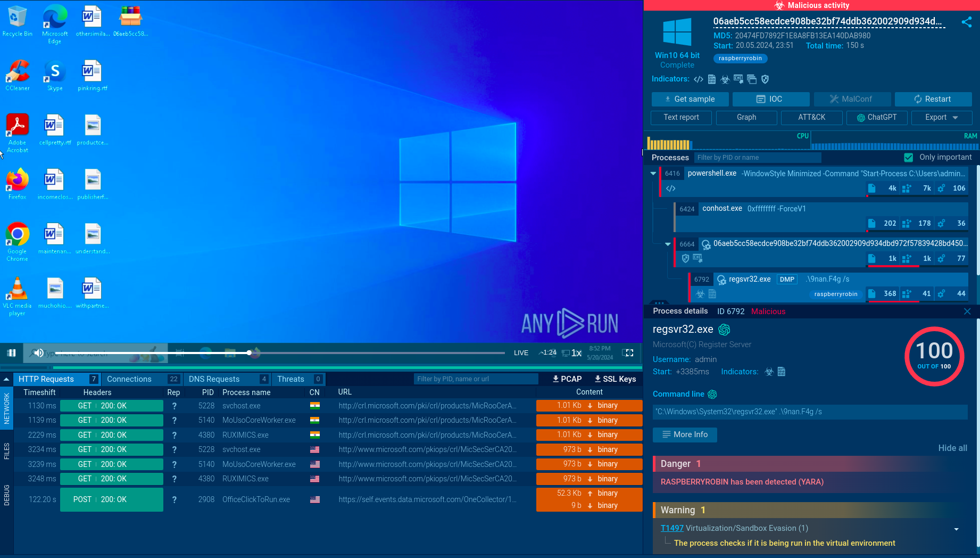Click the Get sample button
Image resolution: width=980 pixels, height=558 pixels.
click(x=690, y=99)
